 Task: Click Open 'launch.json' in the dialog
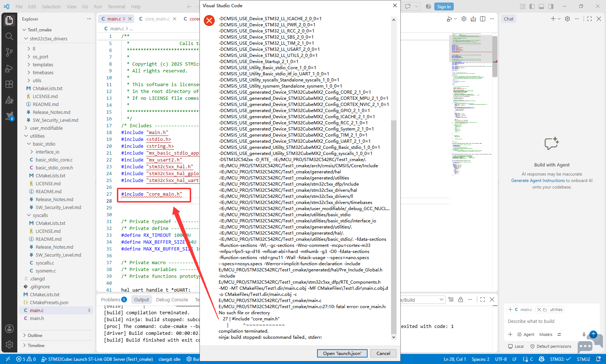[x=342, y=353]
